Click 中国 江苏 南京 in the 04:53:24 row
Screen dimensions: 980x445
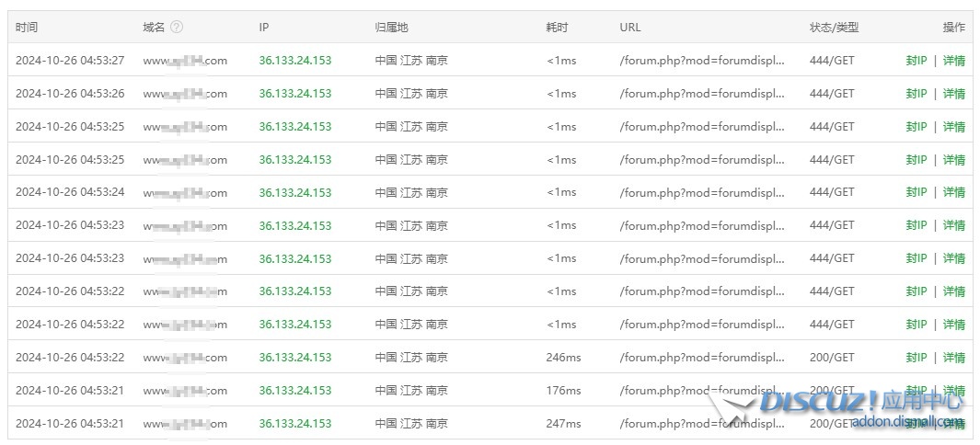(x=411, y=192)
